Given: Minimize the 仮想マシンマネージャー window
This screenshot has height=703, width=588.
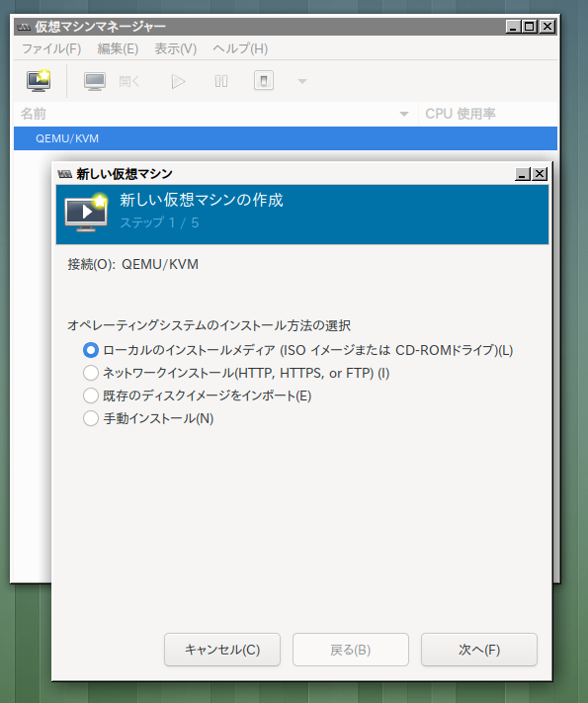Looking at the screenshot, I should (x=513, y=27).
